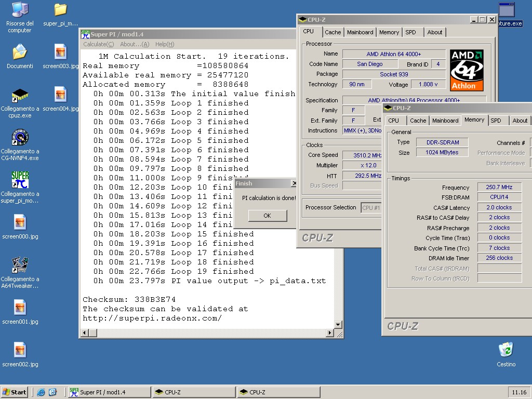532x399 pixels.
Task: Select screen003.jpg desktop file icon
Action: pyautogui.click(x=60, y=52)
